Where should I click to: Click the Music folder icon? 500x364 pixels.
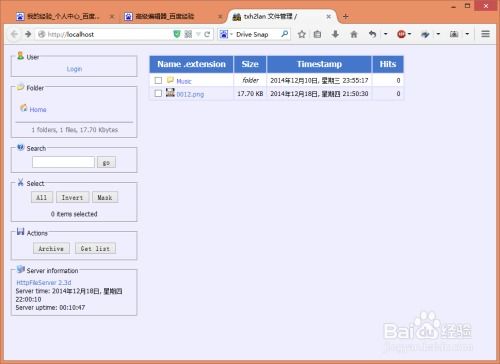coord(170,80)
